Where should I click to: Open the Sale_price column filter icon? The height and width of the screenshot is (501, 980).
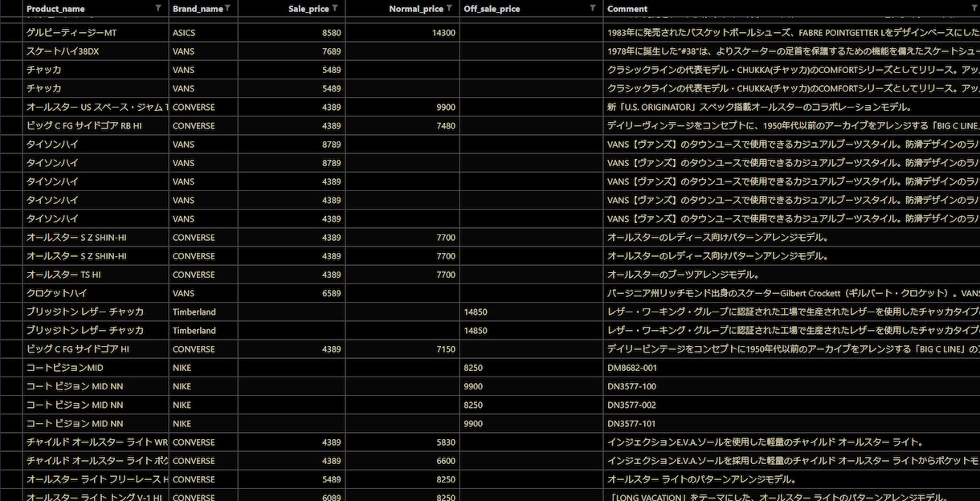(335, 8)
